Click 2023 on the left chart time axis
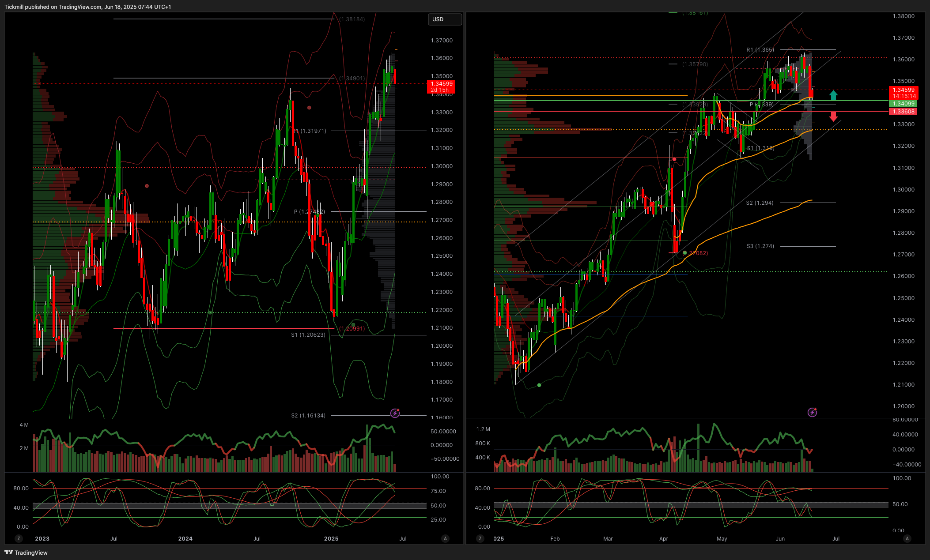Image resolution: width=930 pixels, height=560 pixels. (42, 539)
